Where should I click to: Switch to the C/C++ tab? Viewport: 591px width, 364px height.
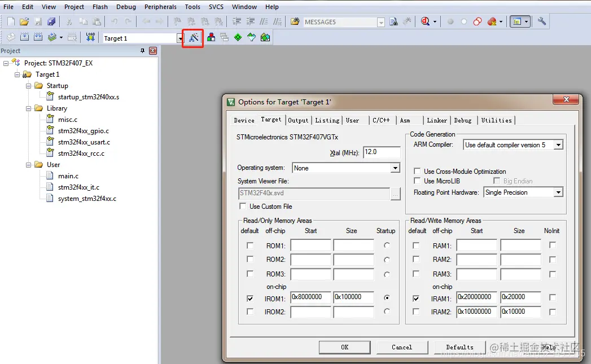tap(381, 120)
